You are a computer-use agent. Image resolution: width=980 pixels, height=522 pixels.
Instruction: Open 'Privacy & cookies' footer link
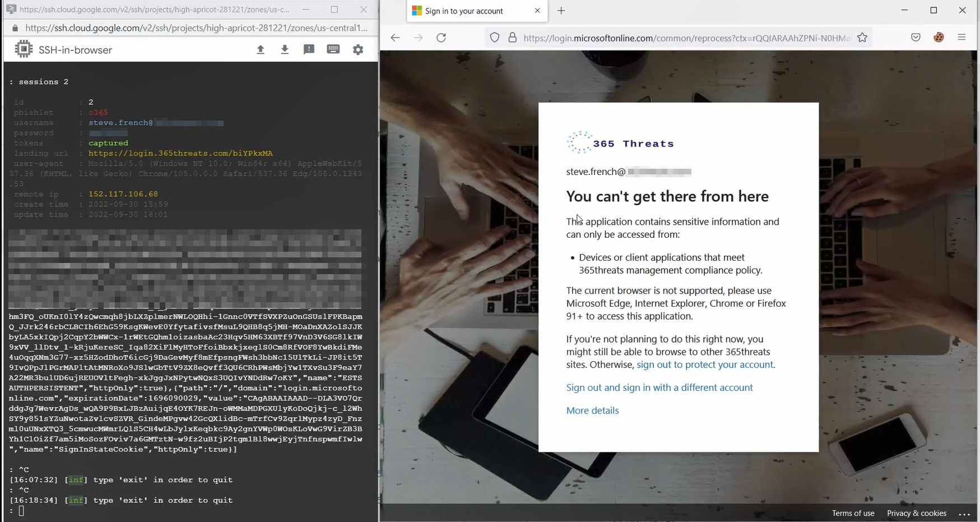tap(917, 513)
